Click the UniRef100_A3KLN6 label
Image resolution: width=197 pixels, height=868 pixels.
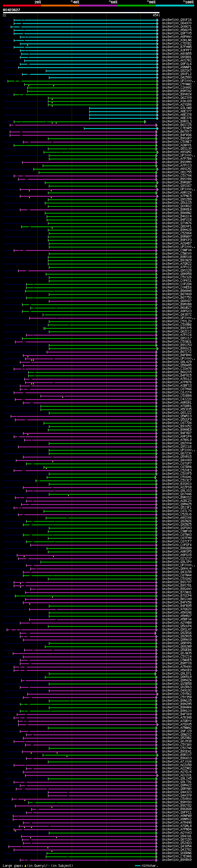coord(177,40)
